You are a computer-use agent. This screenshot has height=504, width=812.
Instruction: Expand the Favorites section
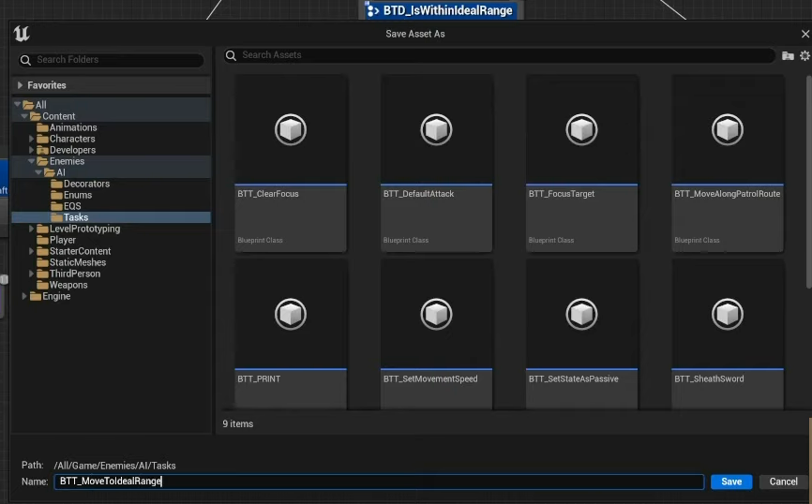click(x=21, y=85)
